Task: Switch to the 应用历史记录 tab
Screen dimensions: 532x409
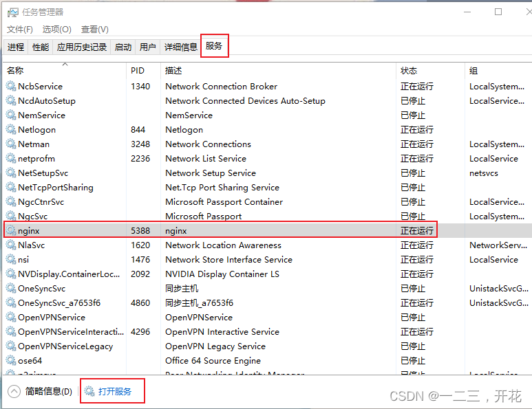Action: tap(82, 47)
